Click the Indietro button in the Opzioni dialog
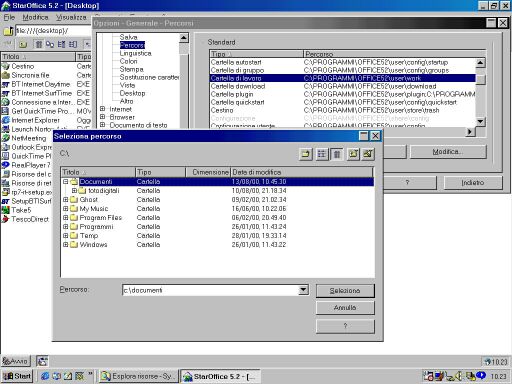512x384 pixels. click(x=473, y=183)
